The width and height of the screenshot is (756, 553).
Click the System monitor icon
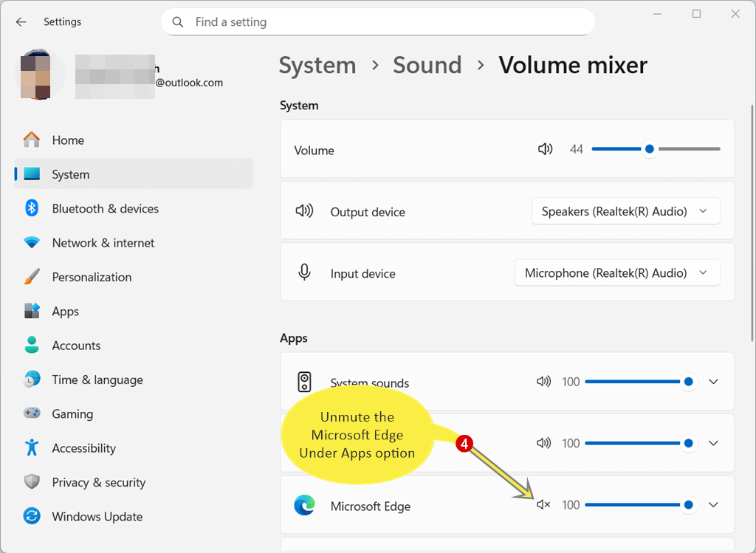tap(32, 174)
